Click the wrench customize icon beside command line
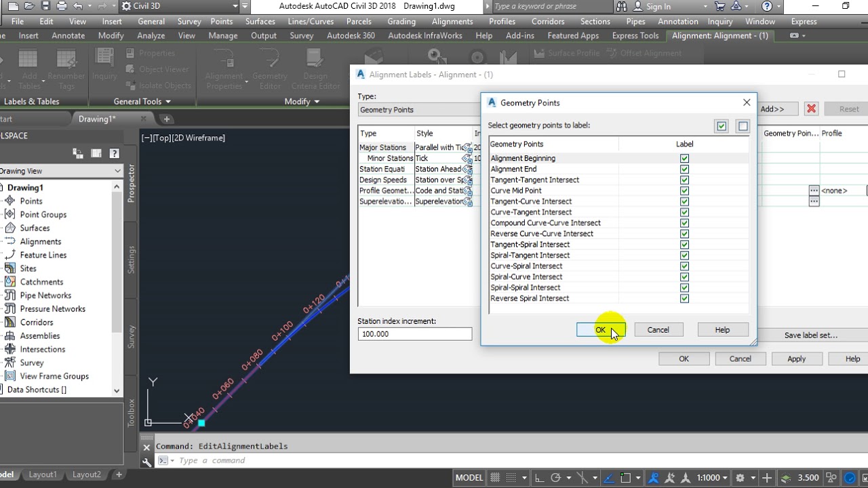The image size is (868, 488). 146,462
